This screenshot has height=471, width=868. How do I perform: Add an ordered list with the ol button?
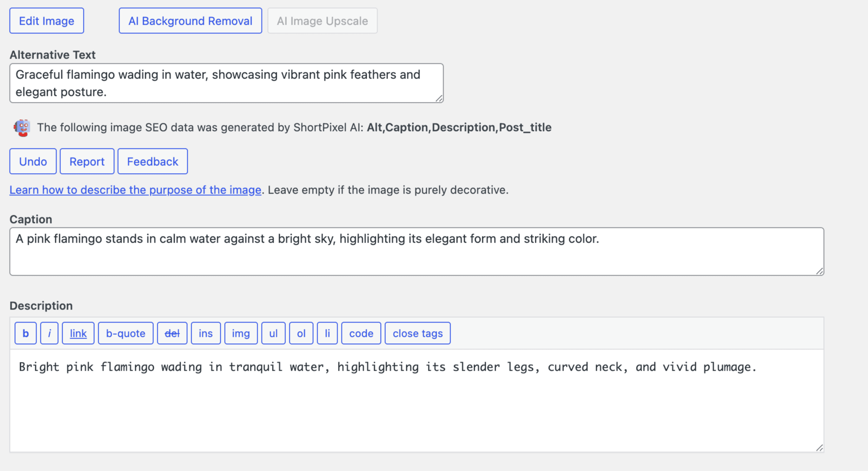(301, 333)
